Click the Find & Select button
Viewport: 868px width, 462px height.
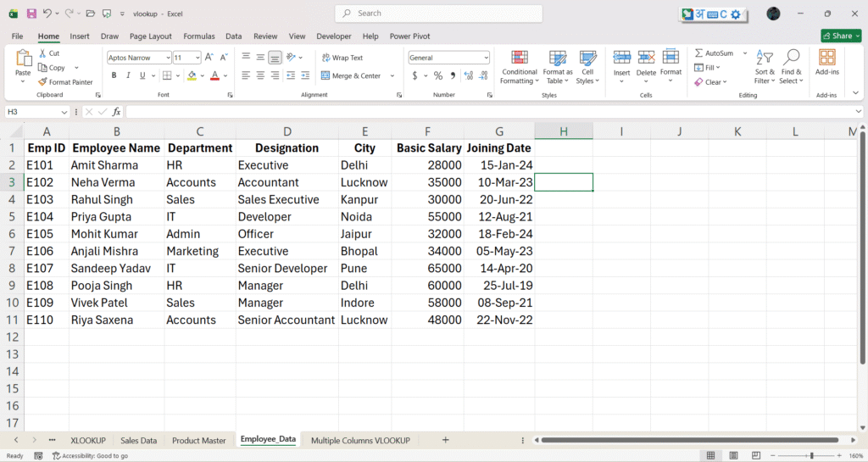[x=791, y=67]
